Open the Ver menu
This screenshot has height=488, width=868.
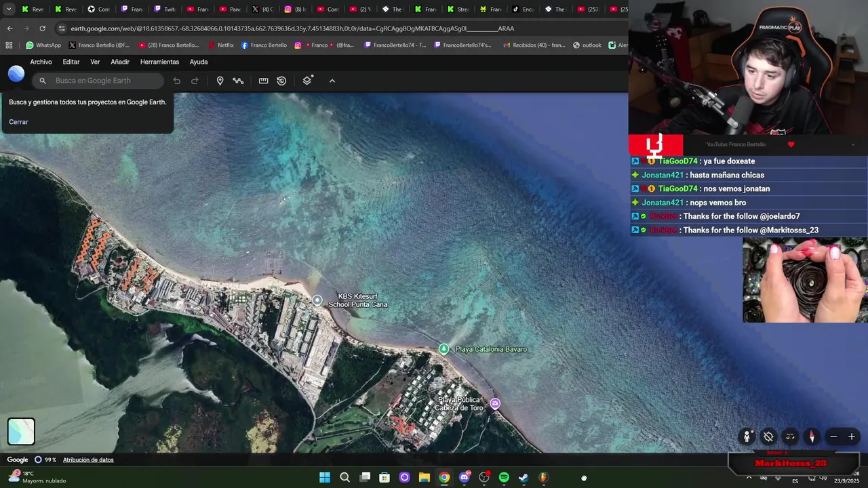pos(95,62)
